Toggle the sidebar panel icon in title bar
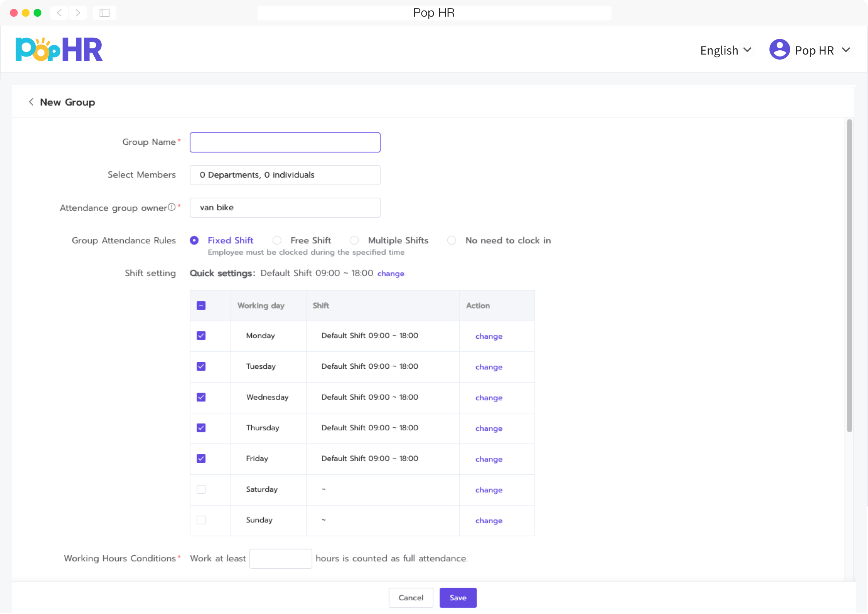Image resolution: width=868 pixels, height=614 pixels. point(104,13)
